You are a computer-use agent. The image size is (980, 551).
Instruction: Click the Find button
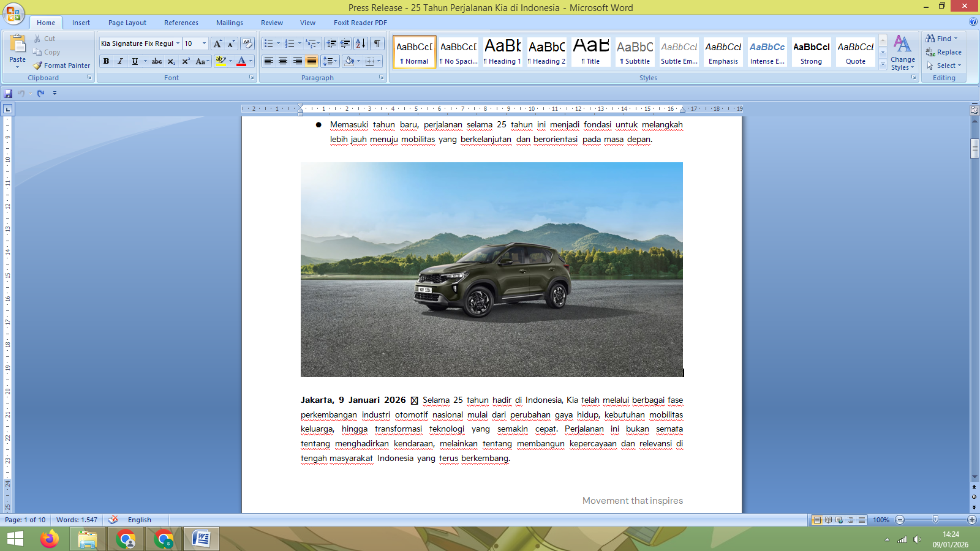941,39
